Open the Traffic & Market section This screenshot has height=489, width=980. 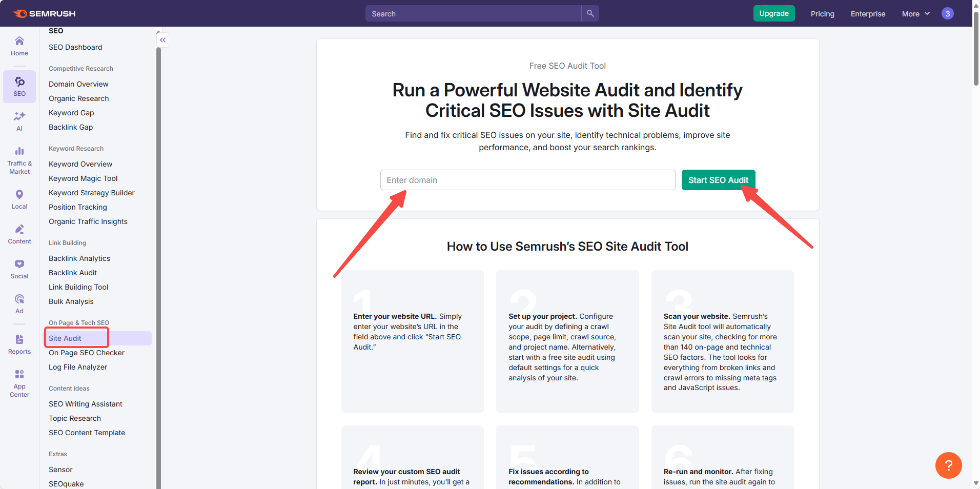tap(19, 159)
